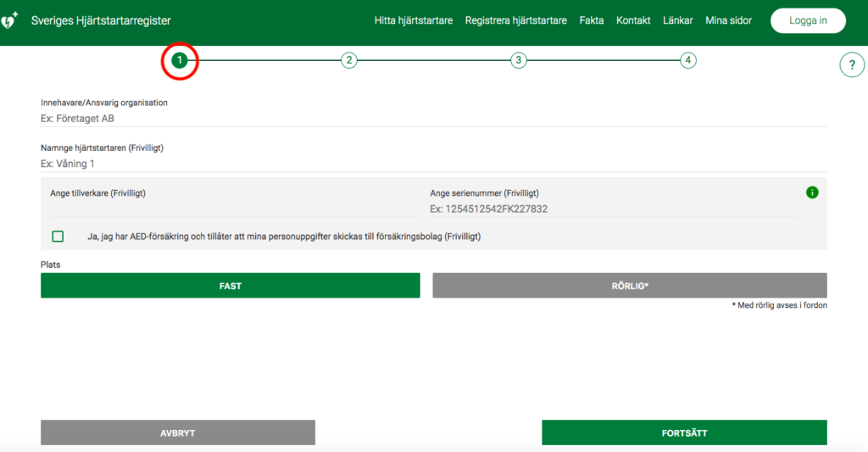Click the heart logo icon
868x452 pixels.
pyautogui.click(x=10, y=20)
